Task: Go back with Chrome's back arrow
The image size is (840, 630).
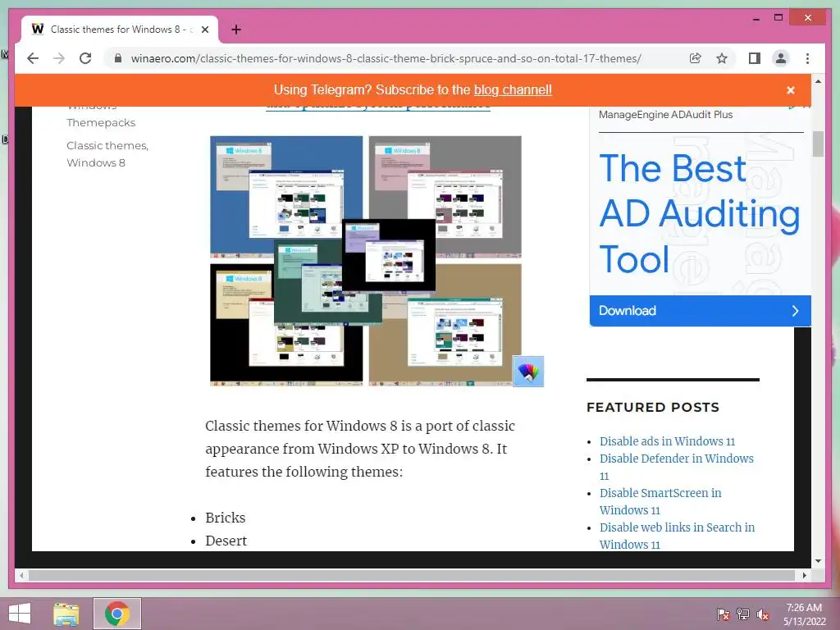Action: (x=33, y=58)
